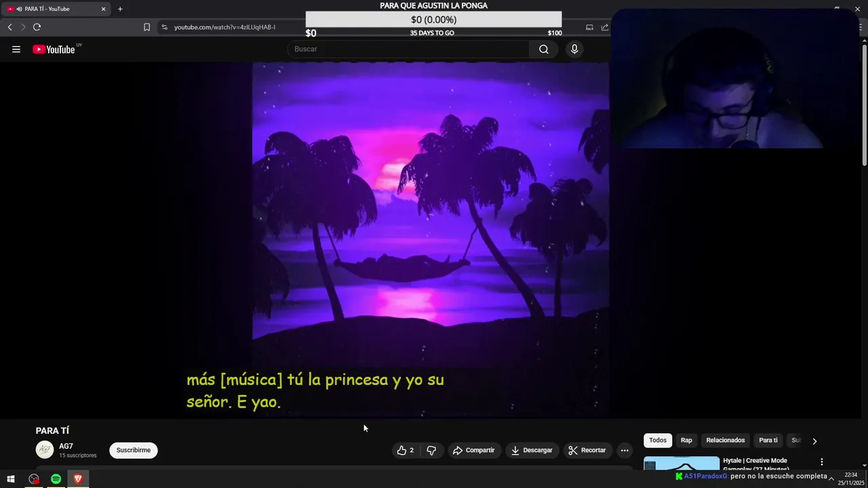Click the share icon in browser toolbar
This screenshot has height=488, width=868.
click(x=604, y=27)
